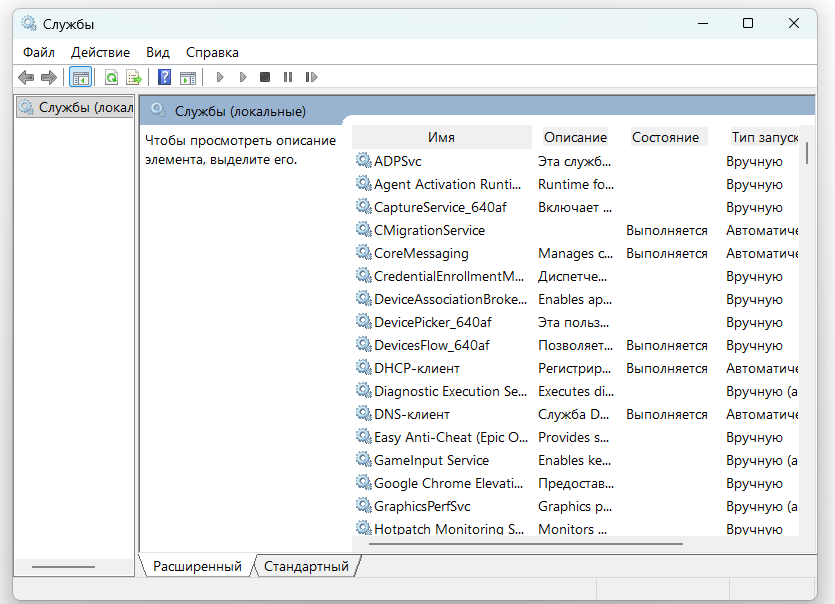
Task: Click the gear icon of DHCP-клиент
Action: 364,368
